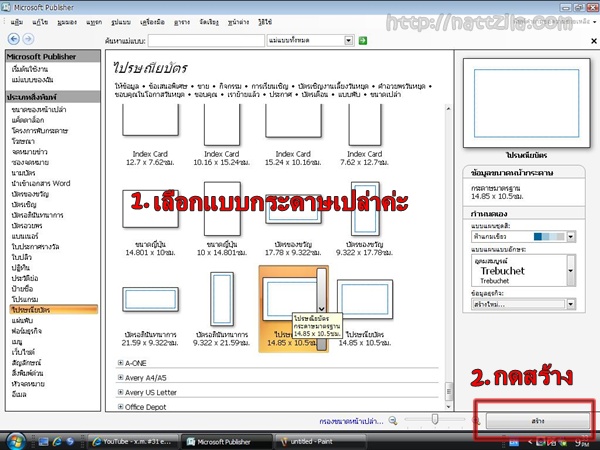Select the แบนเนอร์ (Banners) category
Viewport: 600px width, 450px height.
click(x=25, y=236)
